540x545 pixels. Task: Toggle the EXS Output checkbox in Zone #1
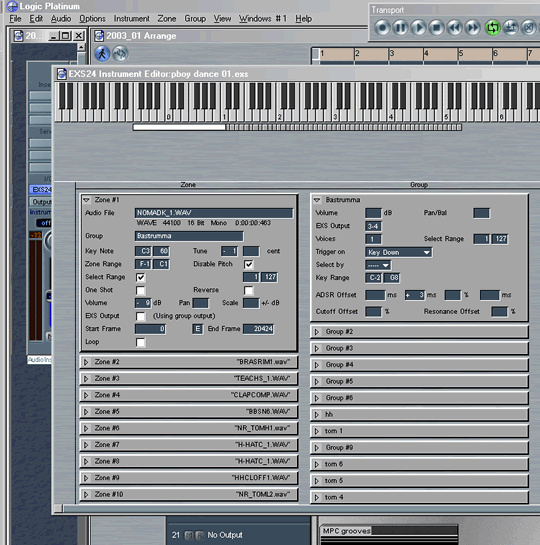140,316
